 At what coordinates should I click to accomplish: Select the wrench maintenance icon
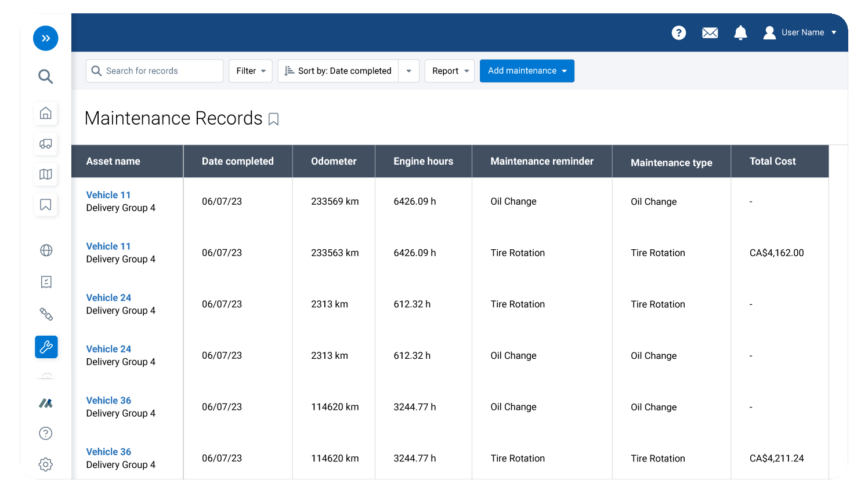point(45,347)
